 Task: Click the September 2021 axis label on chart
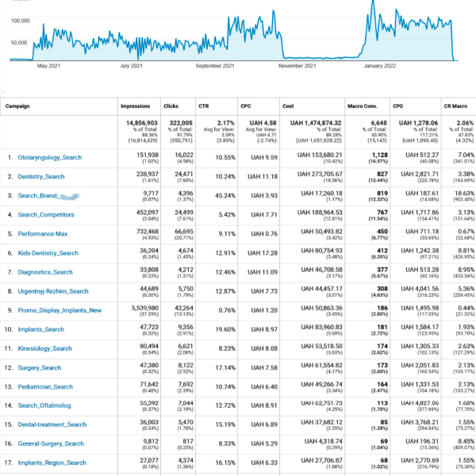(214, 67)
